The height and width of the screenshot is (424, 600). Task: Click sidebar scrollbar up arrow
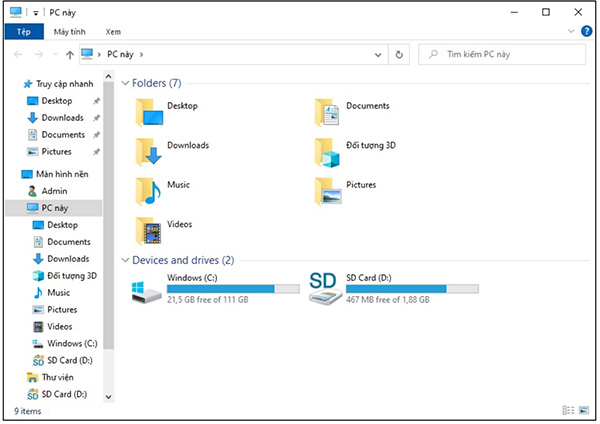108,77
